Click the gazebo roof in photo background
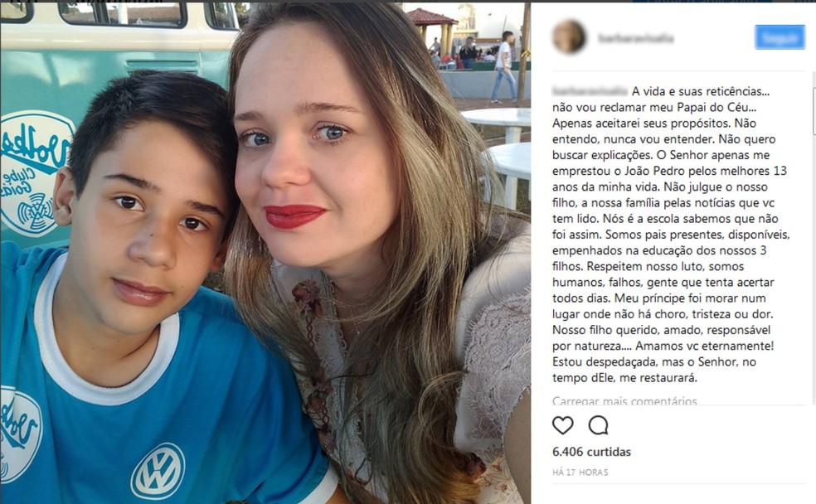Viewport: 816px width, 504px height. 431,17
